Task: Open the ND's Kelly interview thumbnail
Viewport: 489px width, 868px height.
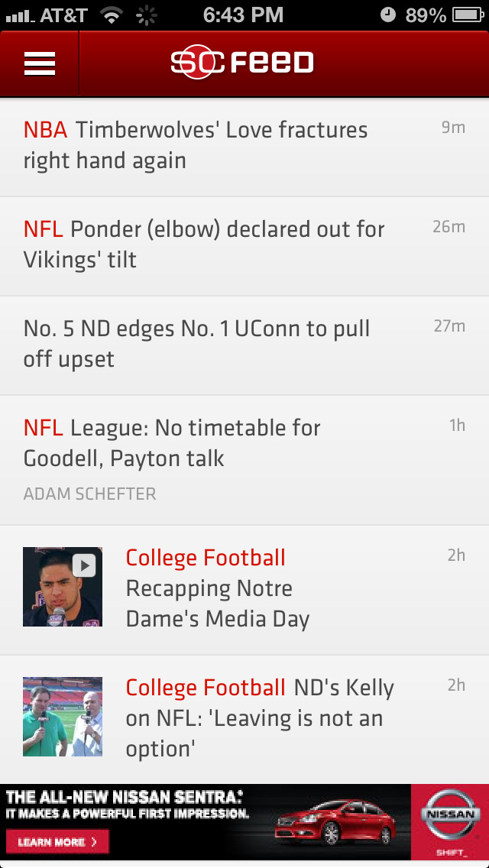Action: [63, 717]
